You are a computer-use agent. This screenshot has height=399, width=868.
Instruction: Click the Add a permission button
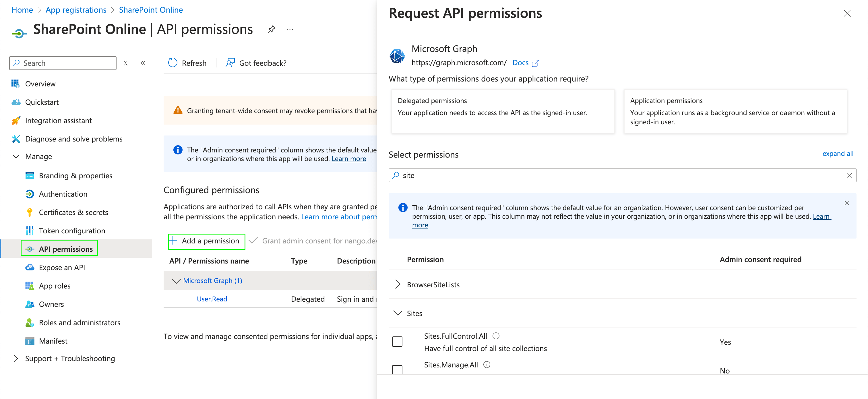coord(206,241)
